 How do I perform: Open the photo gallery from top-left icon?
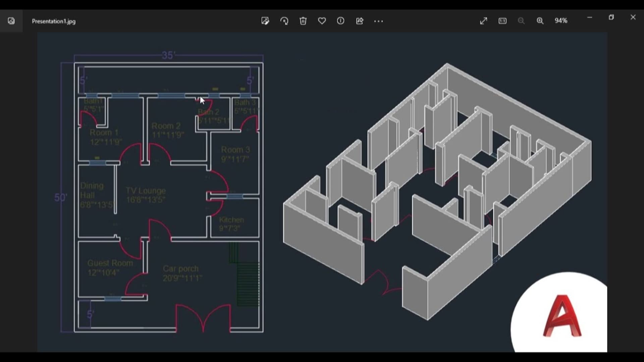tap(11, 21)
